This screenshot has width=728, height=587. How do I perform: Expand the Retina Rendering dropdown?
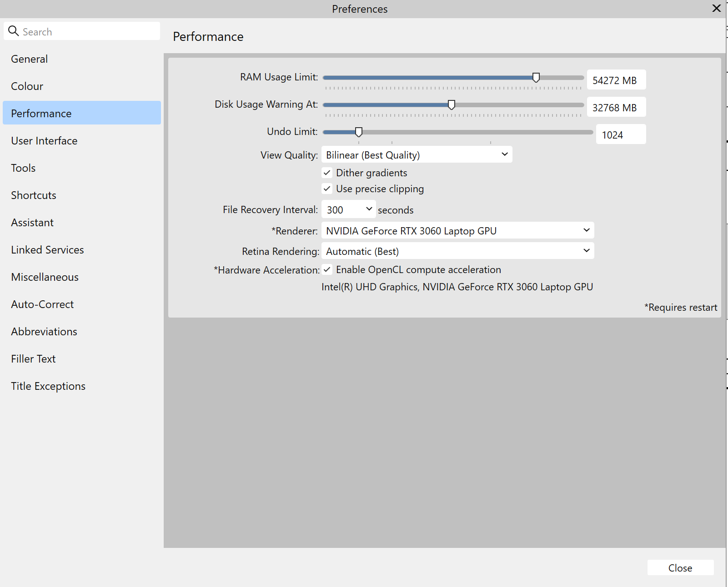[x=457, y=251]
